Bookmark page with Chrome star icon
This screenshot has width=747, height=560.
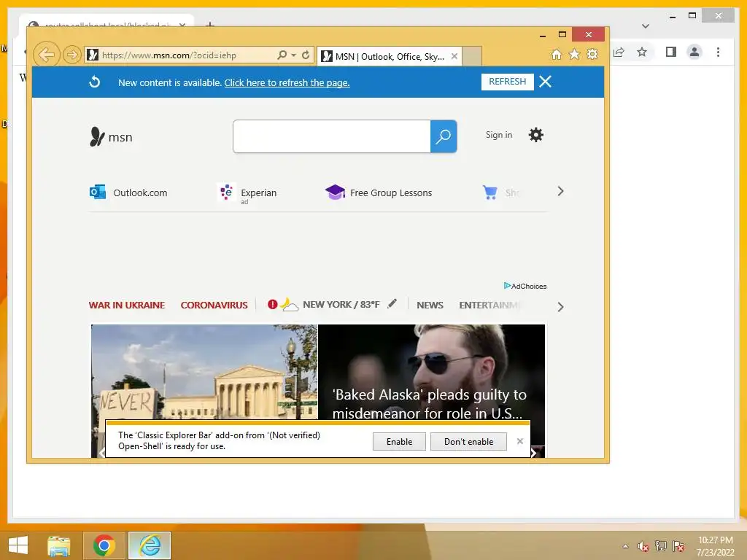point(642,52)
